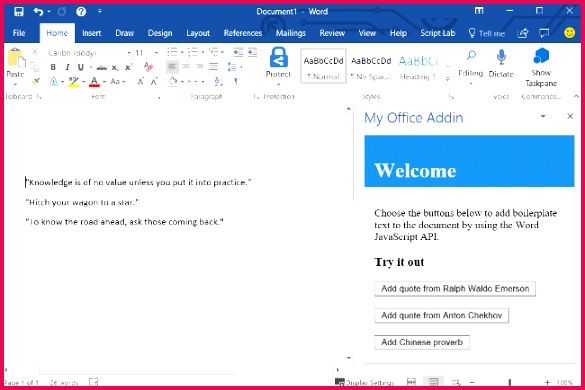585x390 pixels.
Task: Toggle Align Right paragraph alignment
Action: coord(200,67)
